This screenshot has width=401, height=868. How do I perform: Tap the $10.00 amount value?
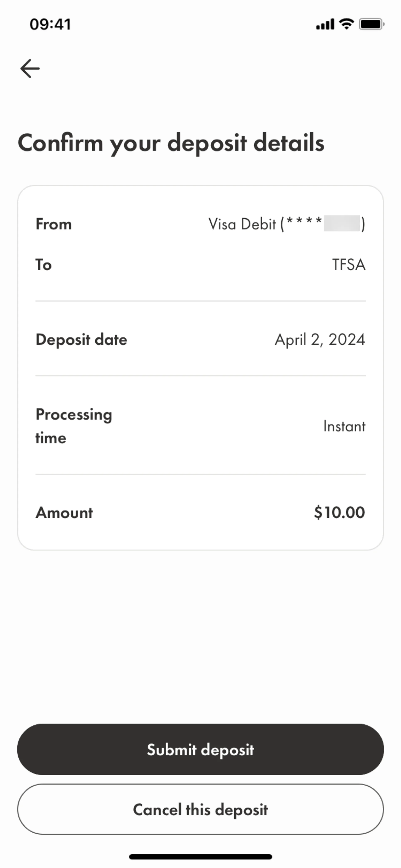tap(339, 513)
